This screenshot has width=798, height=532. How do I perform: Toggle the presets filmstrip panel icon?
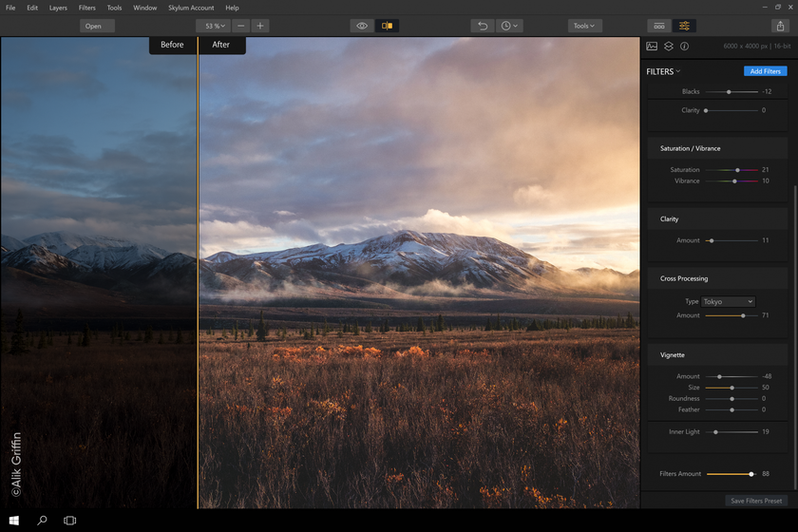pos(659,26)
